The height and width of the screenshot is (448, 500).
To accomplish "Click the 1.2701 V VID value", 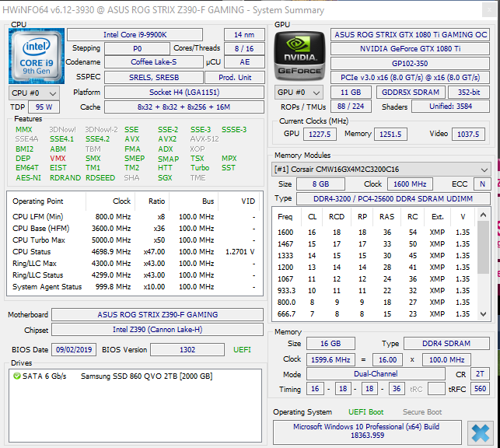I will coord(240,252).
